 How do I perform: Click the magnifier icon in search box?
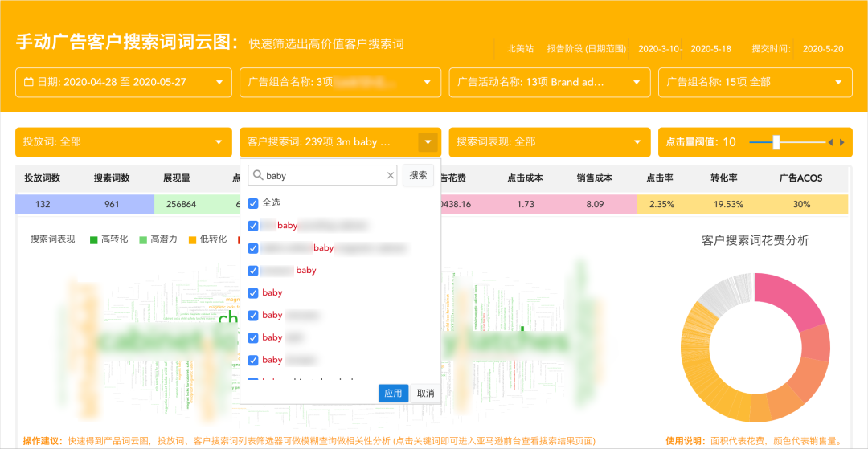point(257,175)
